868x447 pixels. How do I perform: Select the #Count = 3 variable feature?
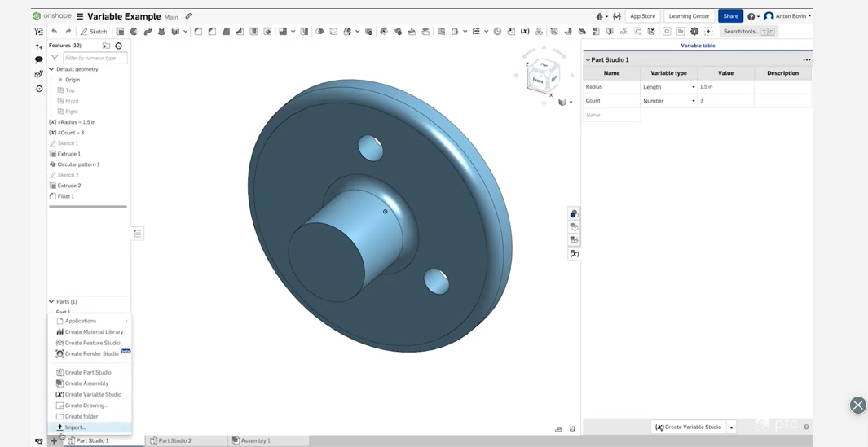[67, 133]
